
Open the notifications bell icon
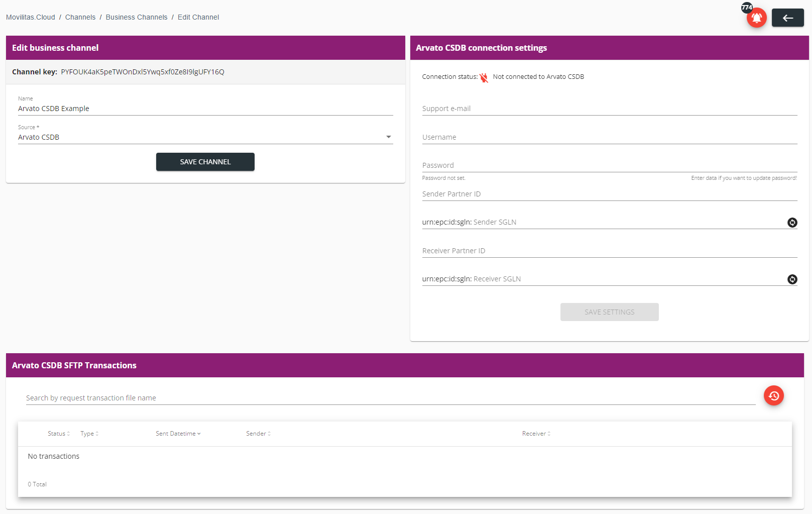tap(756, 18)
